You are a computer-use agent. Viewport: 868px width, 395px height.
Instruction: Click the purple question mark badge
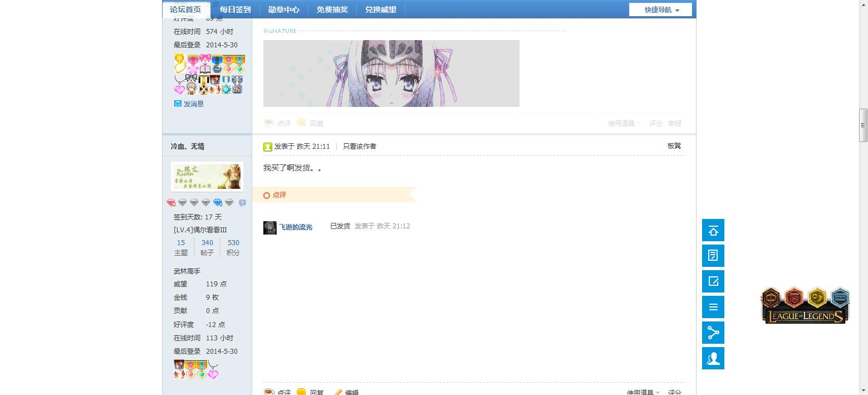(x=242, y=203)
